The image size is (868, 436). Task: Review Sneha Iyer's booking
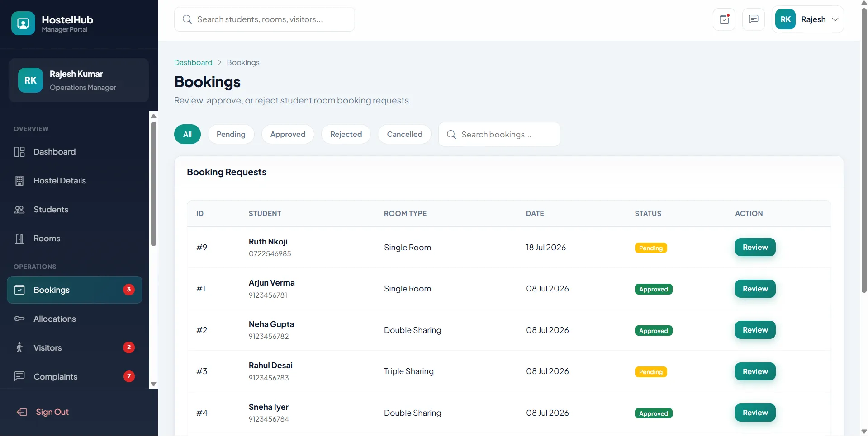755,413
